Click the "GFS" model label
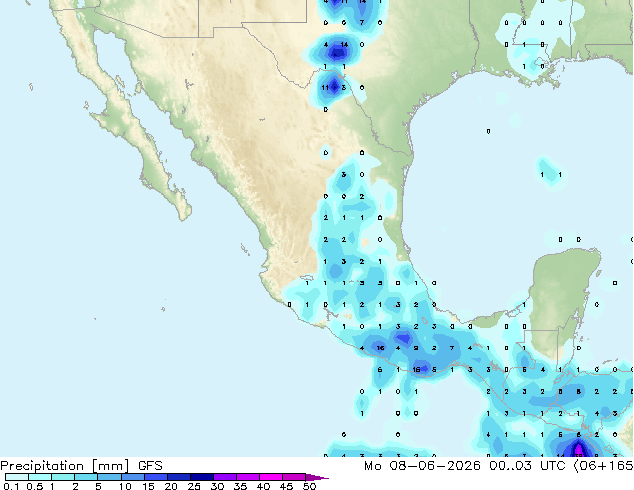Viewport: 634px width, 490px height. click(x=150, y=466)
